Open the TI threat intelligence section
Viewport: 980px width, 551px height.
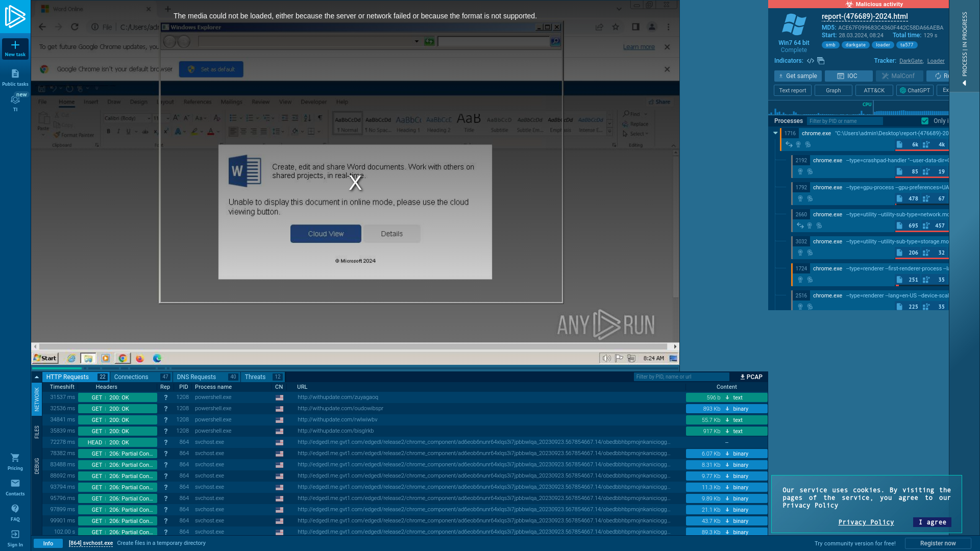(x=15, y=103)
